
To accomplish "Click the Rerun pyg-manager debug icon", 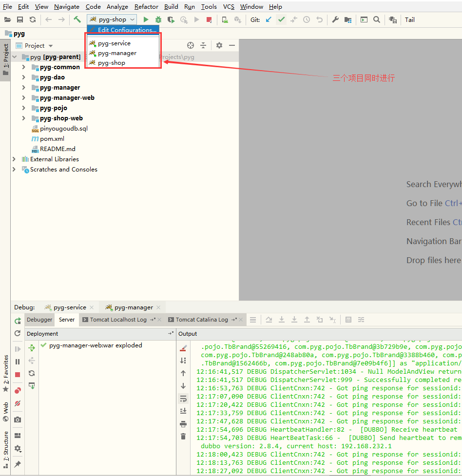I will pyautogui.click(x=18, y=321).
